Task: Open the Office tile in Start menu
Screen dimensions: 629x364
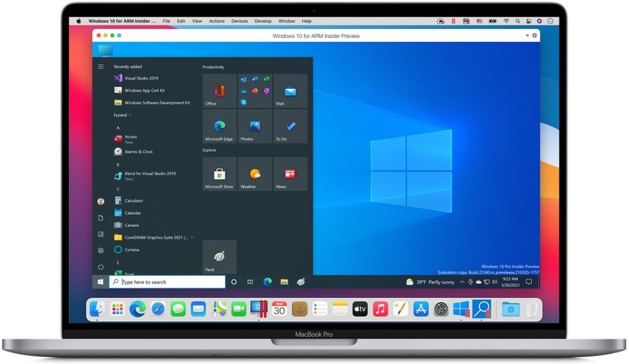Action: 220,92
